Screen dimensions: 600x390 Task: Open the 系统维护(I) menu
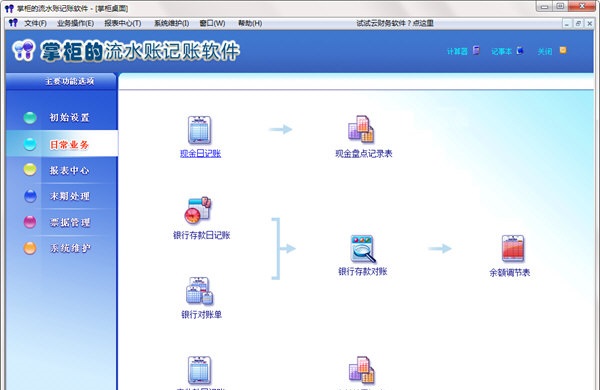(171, 23)
